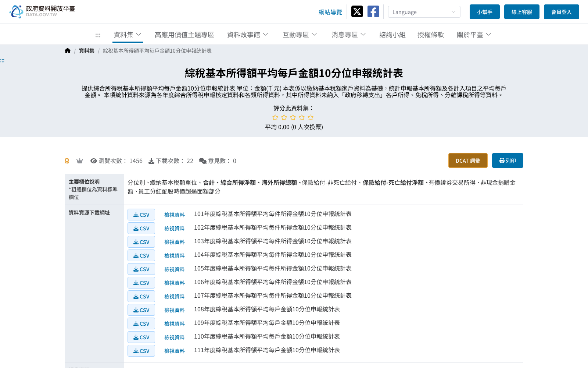The height and width of the screenshot is (368, 588).
Task: Click the accesskey dots before 資料集 menu
Action: [98, 35]
